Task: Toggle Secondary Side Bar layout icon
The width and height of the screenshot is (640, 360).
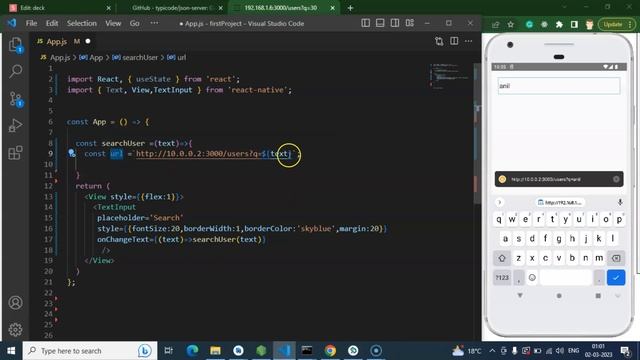Action: pos(395,23)
